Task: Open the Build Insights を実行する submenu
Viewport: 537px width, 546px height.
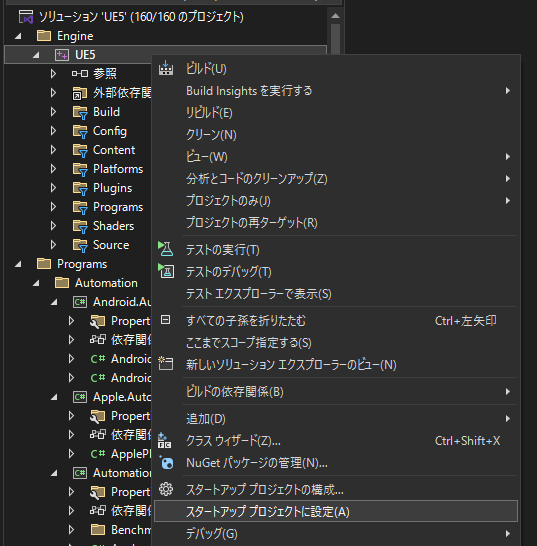Action: pyautogui.click(x=336, y=91)
